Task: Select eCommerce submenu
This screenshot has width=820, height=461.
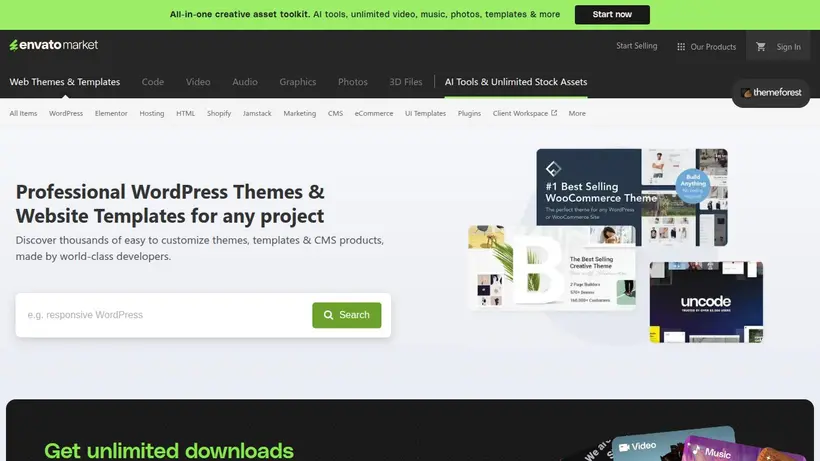Action: click(373, 113)
